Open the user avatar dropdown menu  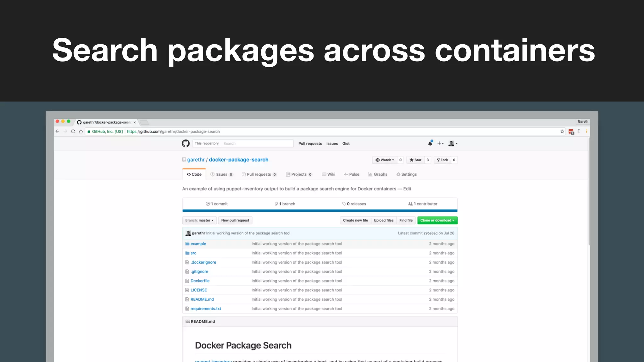[453, 143]
